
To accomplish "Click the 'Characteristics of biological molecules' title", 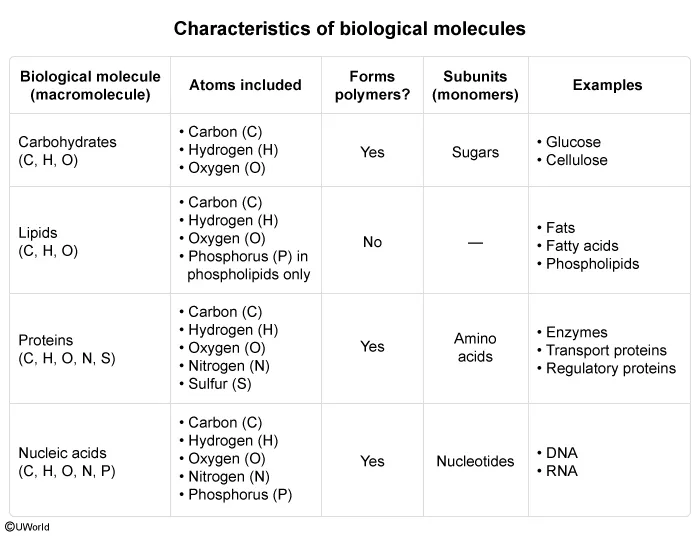I will [349, 29].
